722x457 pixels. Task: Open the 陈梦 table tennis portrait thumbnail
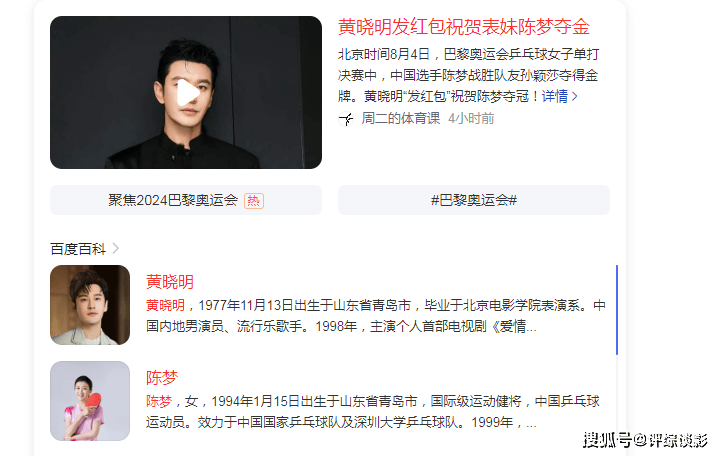(x=90, y=401)
